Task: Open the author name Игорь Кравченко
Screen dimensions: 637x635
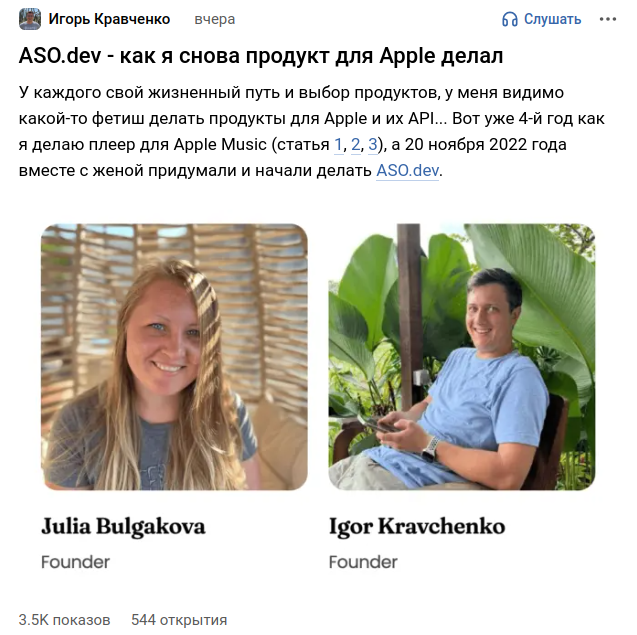Action: (109, 19)
